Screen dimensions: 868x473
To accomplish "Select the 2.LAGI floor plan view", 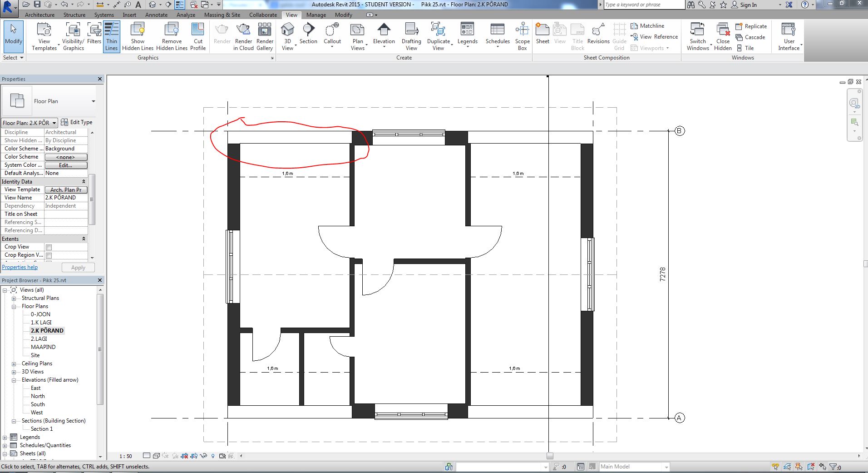I will (x=39, y=339).
